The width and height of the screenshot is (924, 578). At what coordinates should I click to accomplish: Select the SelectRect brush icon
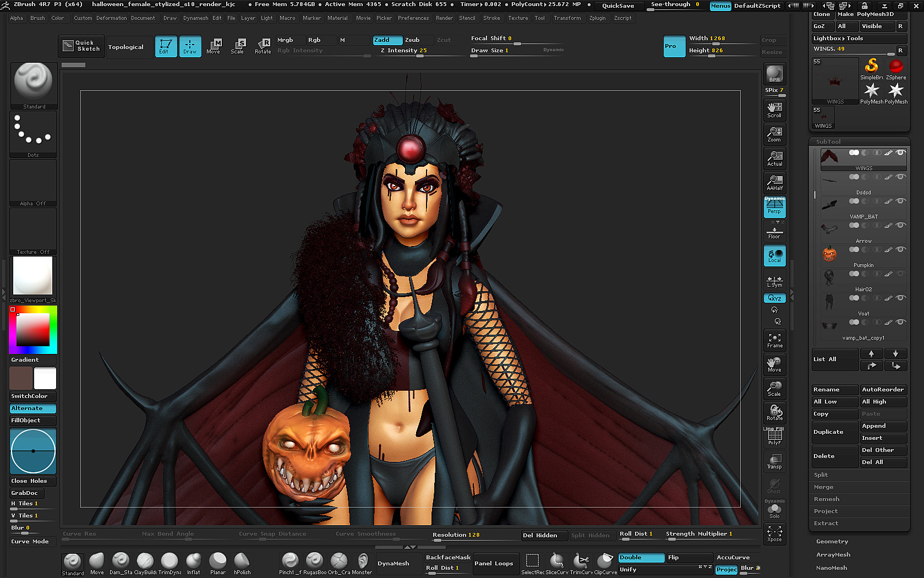tap(533, 564)
